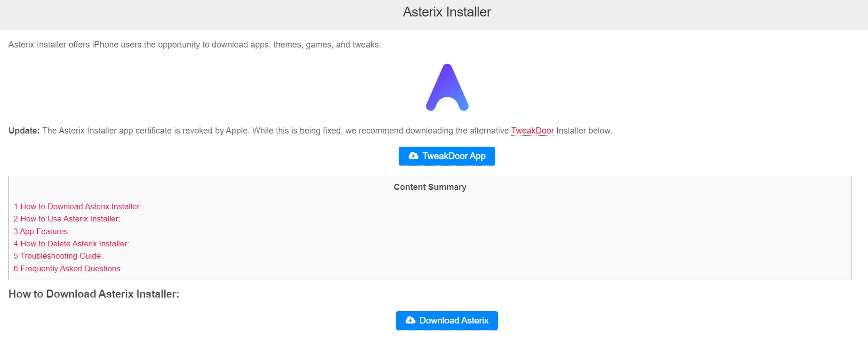Click the Asterix Installer logo image
This screenshot has width=868, height=338.
[x=447, y=87]
